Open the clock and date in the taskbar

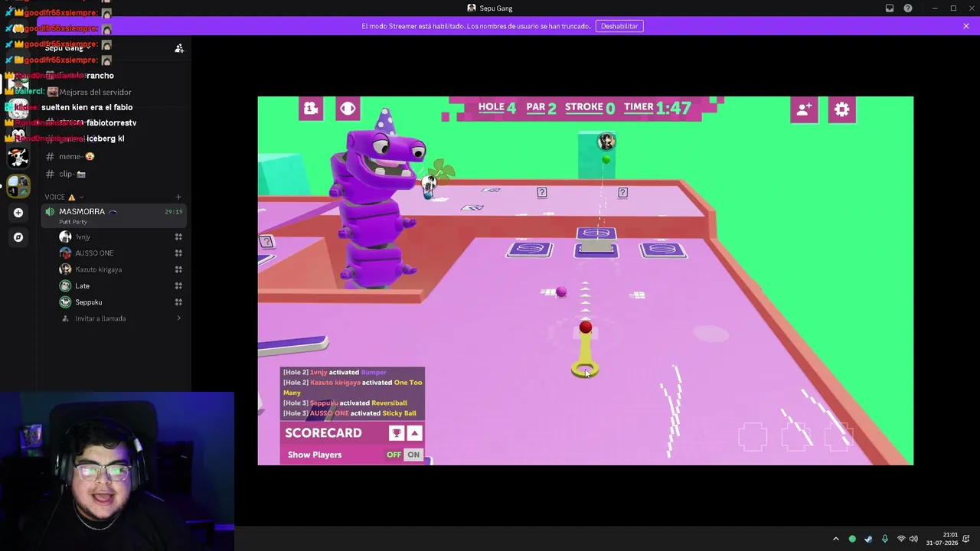click(942, 539)
